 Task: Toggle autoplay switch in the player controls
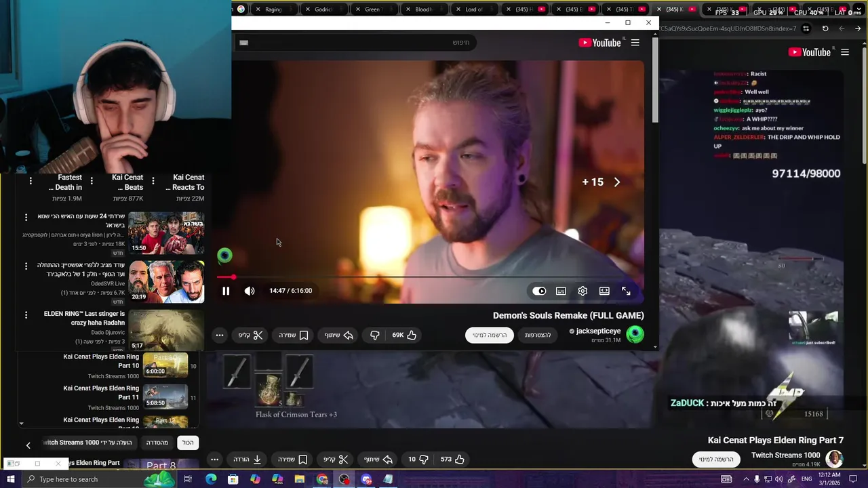pos(539,291)
